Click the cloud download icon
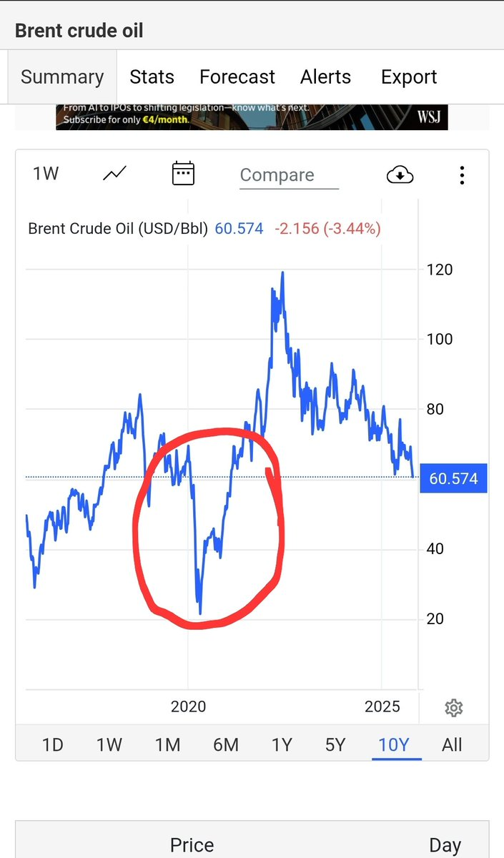 click(400, 174)
